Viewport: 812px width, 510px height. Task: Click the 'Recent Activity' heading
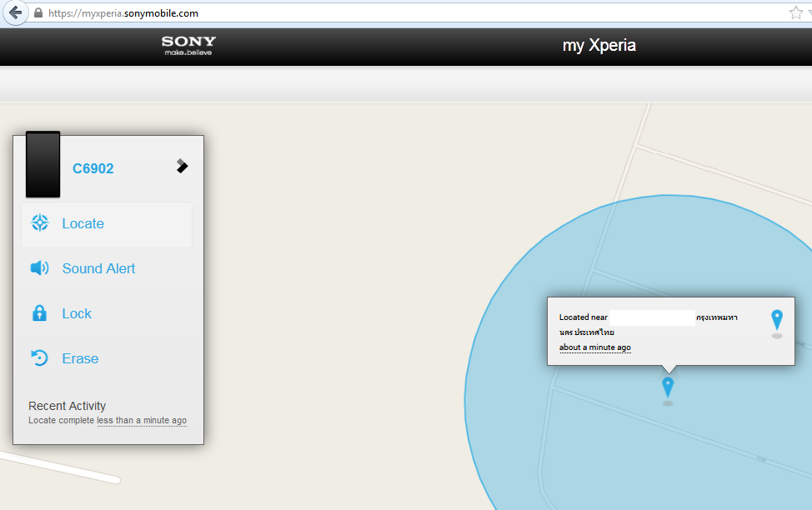tap(68, 406)
